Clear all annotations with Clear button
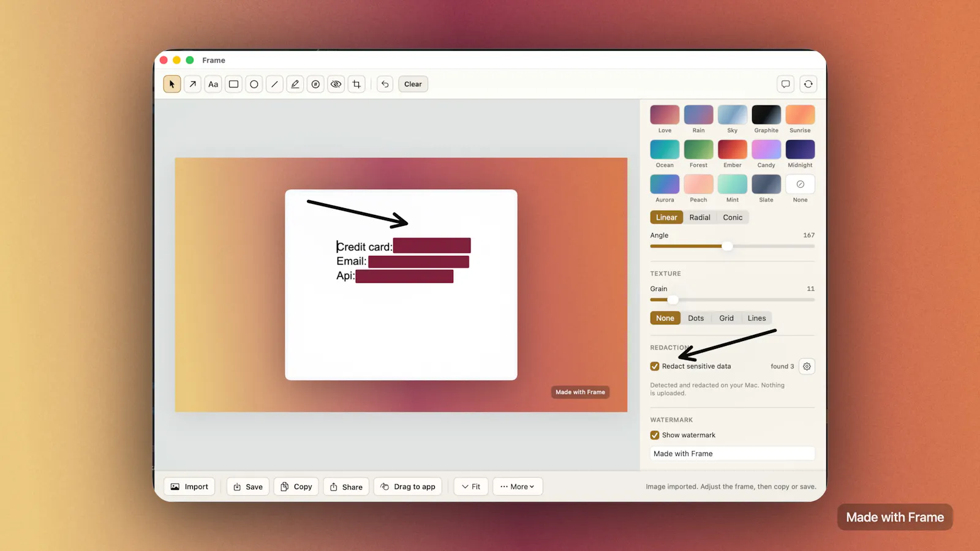The width and height of the screenshot is (980, 551). click(413, 84)
